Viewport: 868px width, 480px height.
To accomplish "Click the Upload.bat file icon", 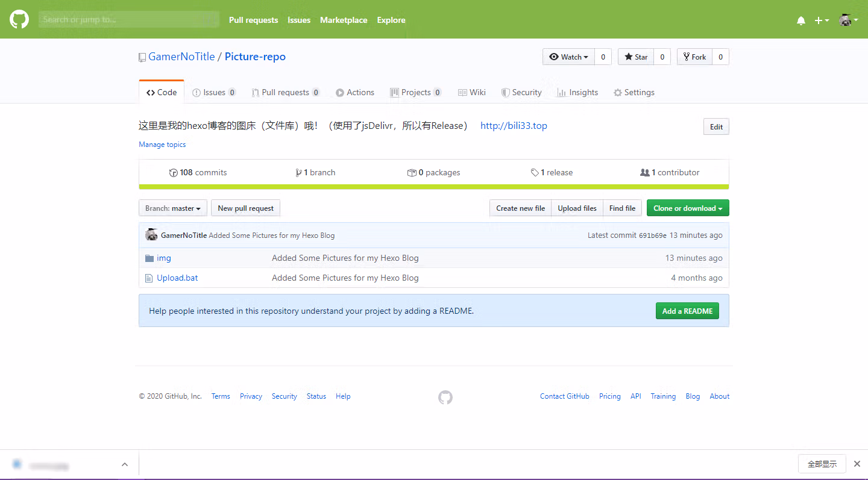I will coord(149,278).
